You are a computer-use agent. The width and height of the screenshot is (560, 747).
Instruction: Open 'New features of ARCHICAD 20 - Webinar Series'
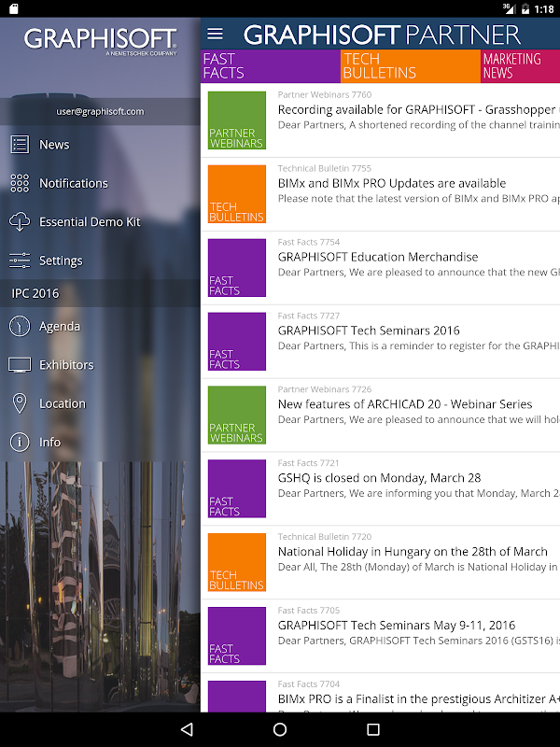[x=405, y=404]
